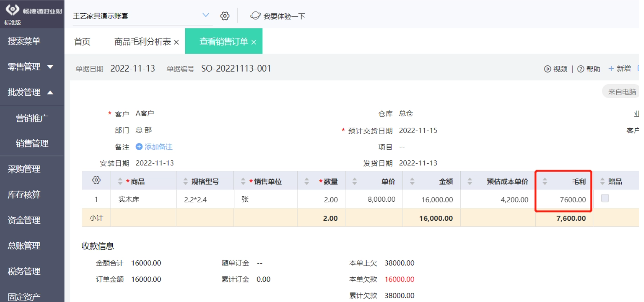Click the chat bubble trial icon
644x302 pixels.
(255, 16)
